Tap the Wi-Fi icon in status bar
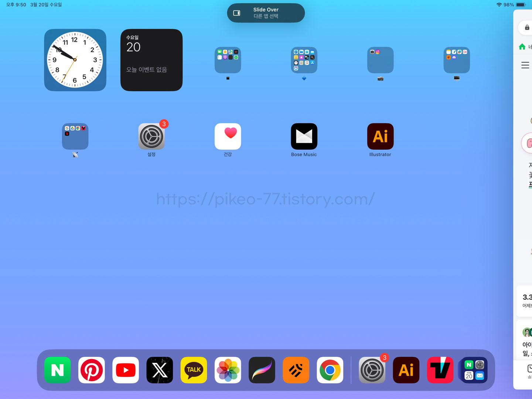The width and height of the screenshot is (532, 399). coord(499,5)
